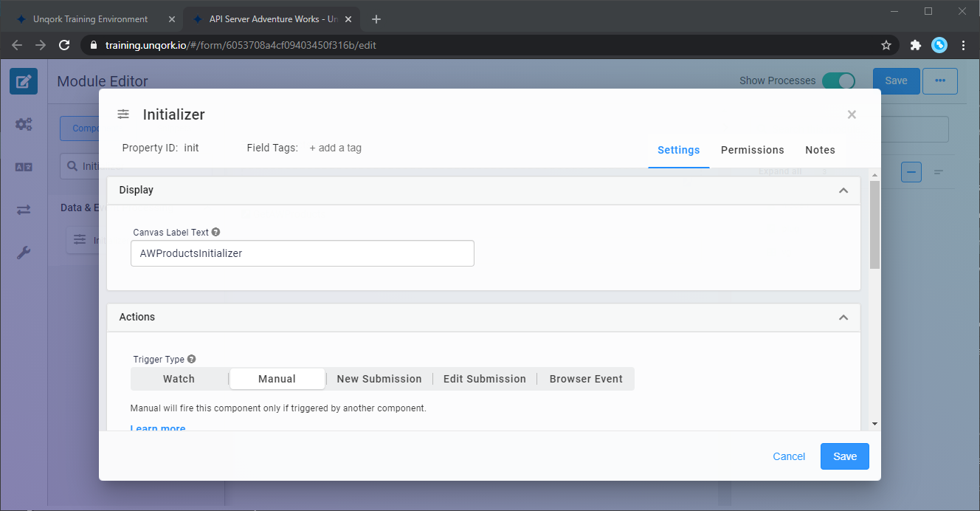Open the wrench tools icon in left sidebar
The width and height of the screenshot is (980, 511).
(24, 253)
